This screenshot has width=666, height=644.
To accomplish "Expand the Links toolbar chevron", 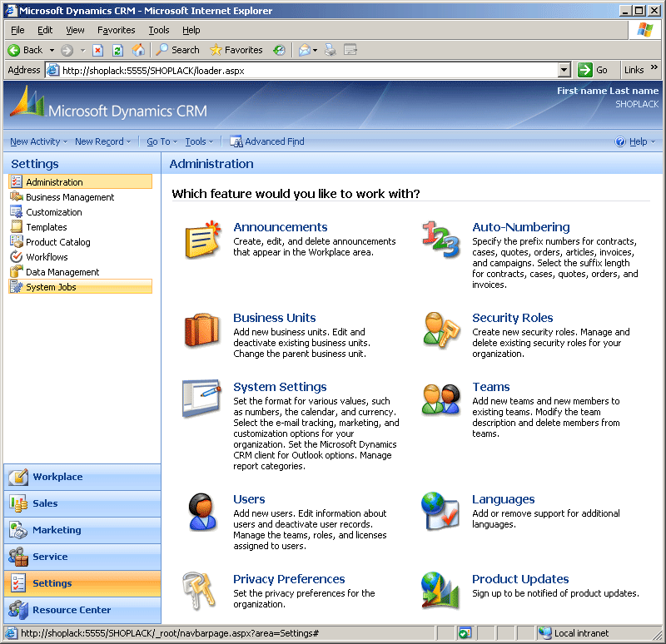I will [654, 67].
